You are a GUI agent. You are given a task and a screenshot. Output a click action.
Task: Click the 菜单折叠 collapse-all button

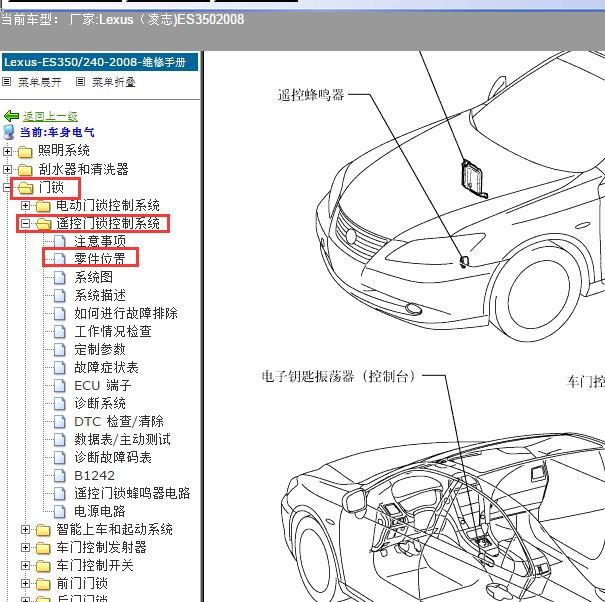[113, 82]
